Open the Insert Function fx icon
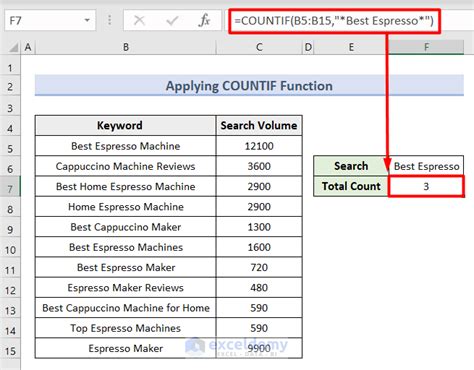Viewport: 474px width, 370px height. (x=204, y=21)
